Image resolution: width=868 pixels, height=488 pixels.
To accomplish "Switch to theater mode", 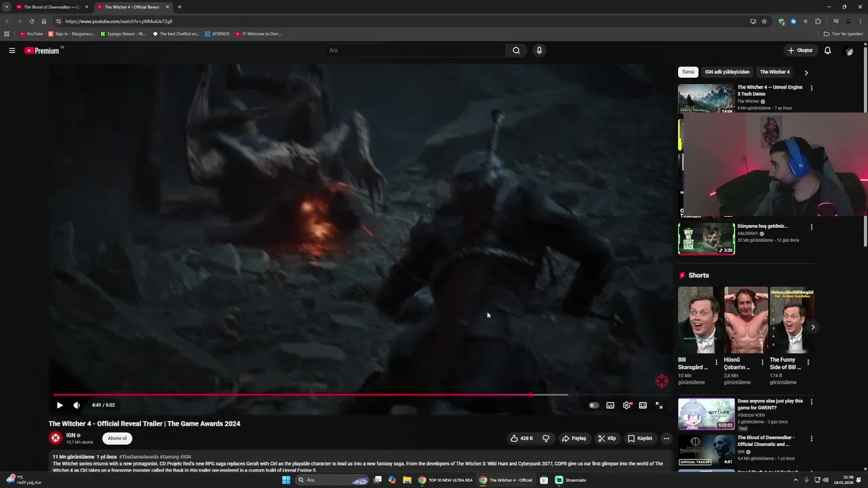I will click(x=643, y=405).
